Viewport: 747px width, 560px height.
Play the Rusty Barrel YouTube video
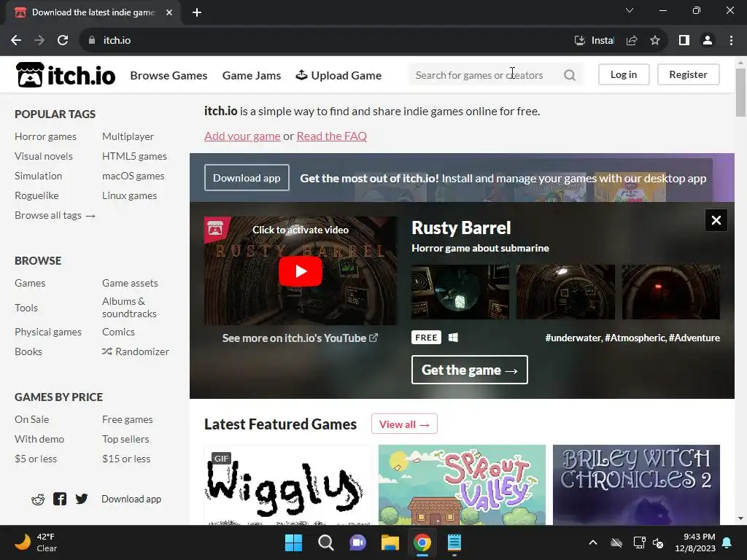coord(300,271)
